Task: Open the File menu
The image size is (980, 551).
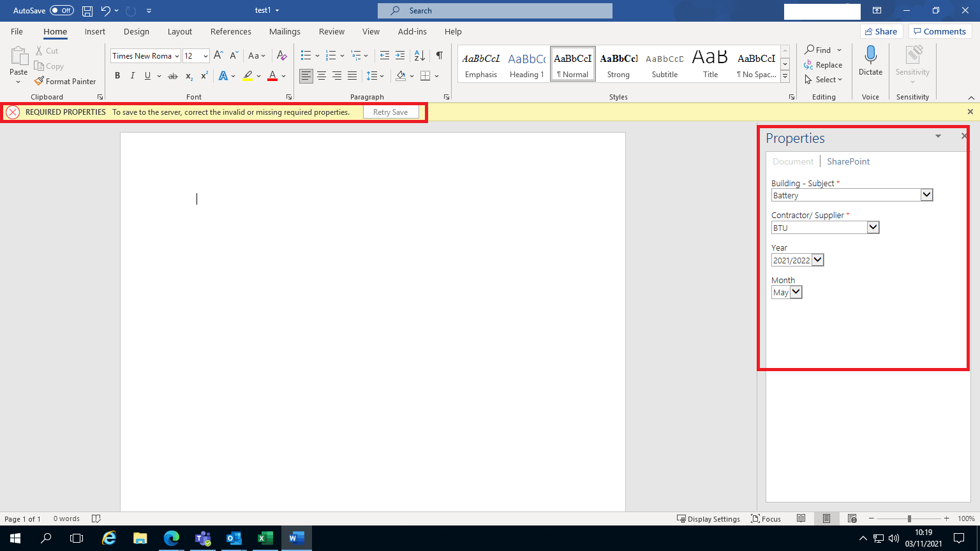Action: (x=17, y=31)
